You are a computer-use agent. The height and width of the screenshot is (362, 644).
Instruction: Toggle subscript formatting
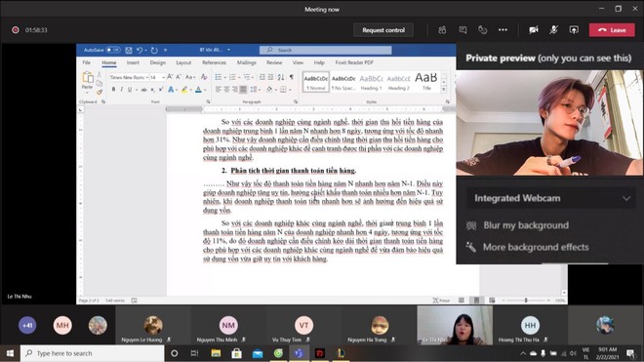[x=153, y=90]
